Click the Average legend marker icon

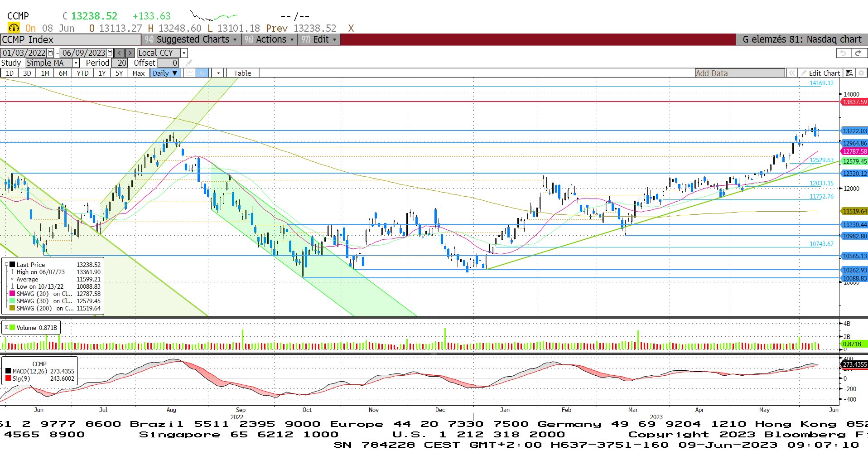click(12, 279)
